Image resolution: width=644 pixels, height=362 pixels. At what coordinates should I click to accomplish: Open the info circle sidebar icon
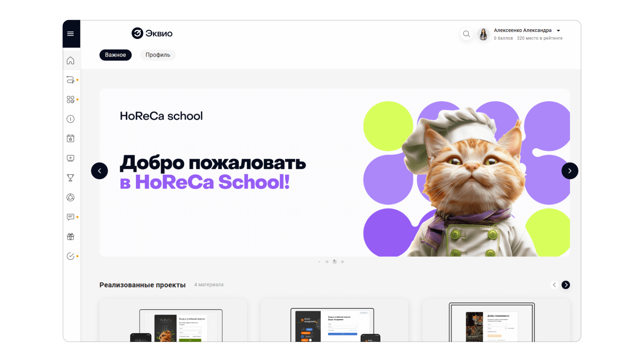[x=70, y=119]
